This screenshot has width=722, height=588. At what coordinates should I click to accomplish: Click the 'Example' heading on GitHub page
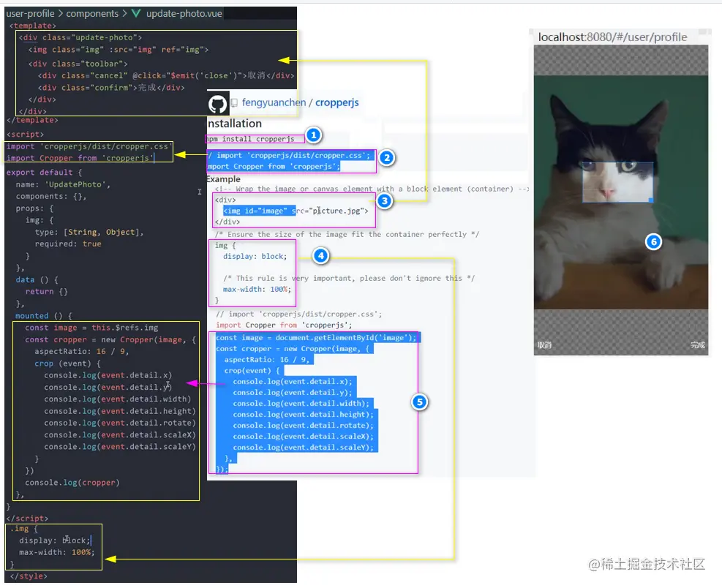pyautogui.click(x=223, y=179)
